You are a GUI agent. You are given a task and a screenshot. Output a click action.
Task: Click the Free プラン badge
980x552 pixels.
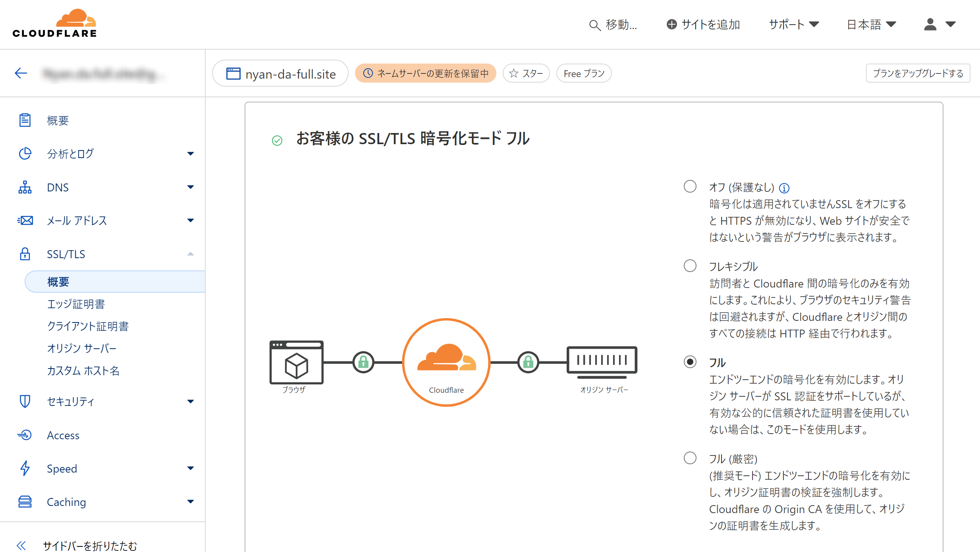[x=584, y=73]
